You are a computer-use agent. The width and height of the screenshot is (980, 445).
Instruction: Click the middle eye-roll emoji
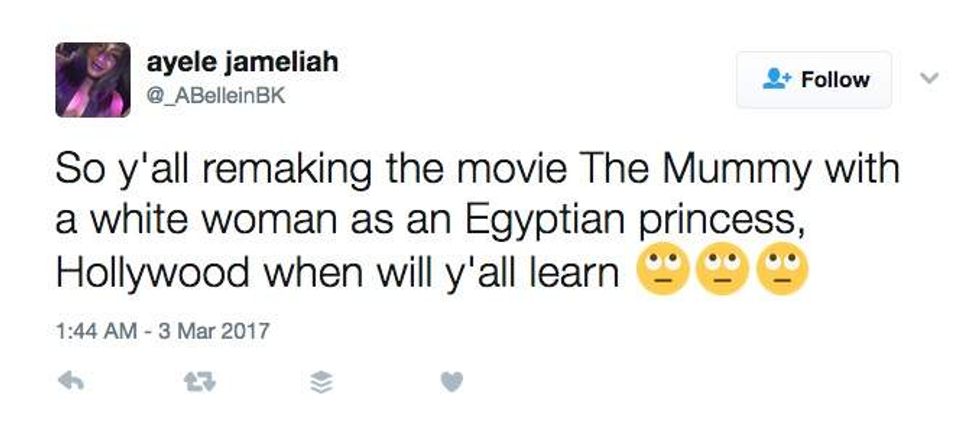tap(722, 272)
